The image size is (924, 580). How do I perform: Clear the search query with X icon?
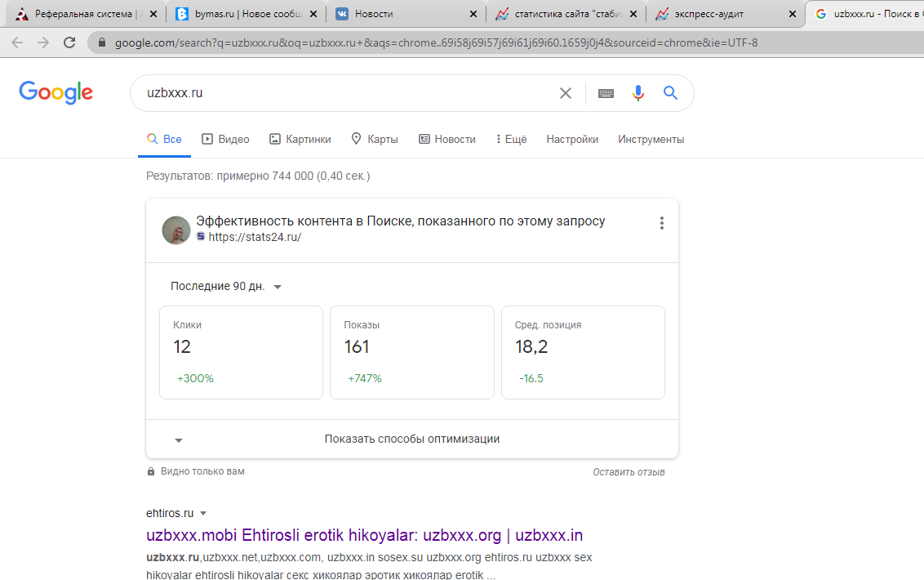[565, 93]
